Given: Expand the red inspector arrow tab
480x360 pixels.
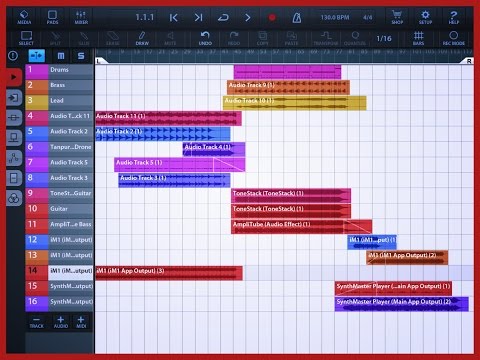Looking at the screenshot, I should pos(14,77).
